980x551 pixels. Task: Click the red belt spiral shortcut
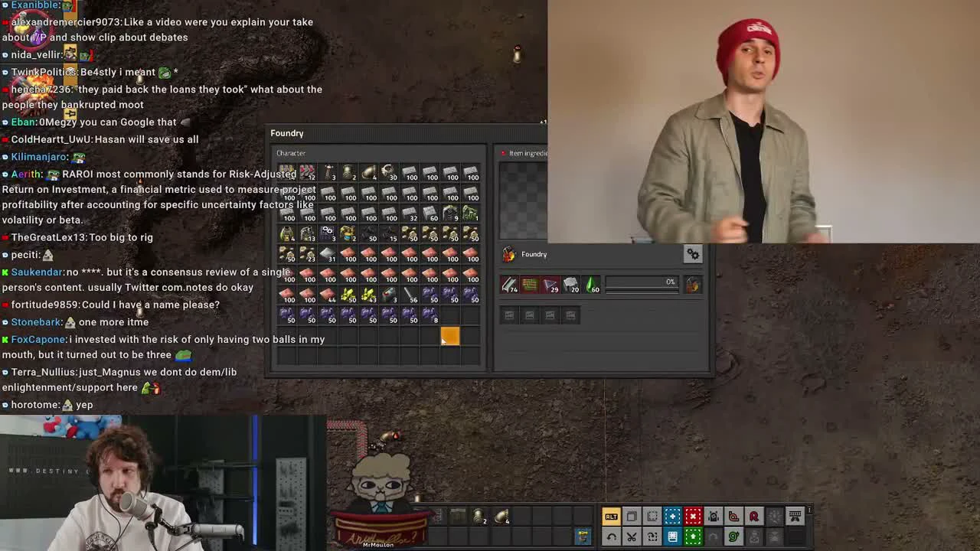click(x=733, y=517)
